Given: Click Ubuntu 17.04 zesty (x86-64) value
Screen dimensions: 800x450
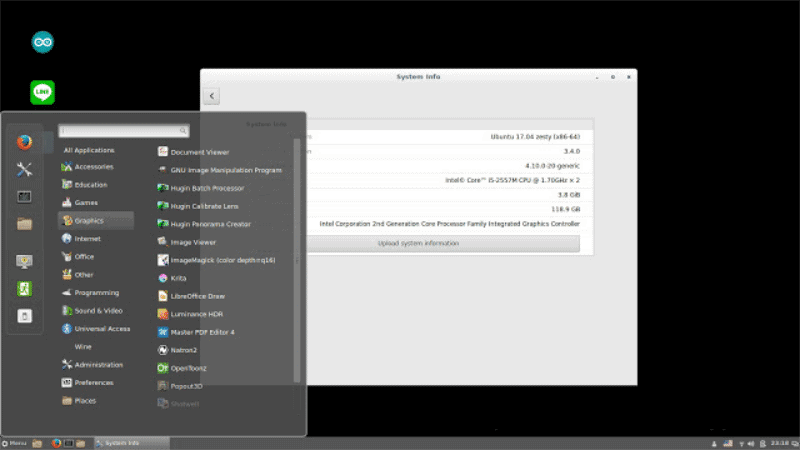Looking at the screenshot, I should (535, 137).
